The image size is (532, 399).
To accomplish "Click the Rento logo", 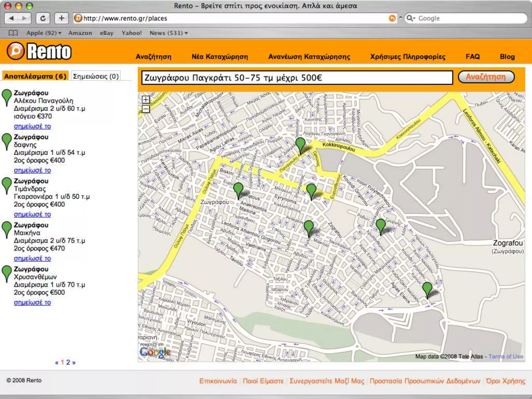I will [39, 51].
